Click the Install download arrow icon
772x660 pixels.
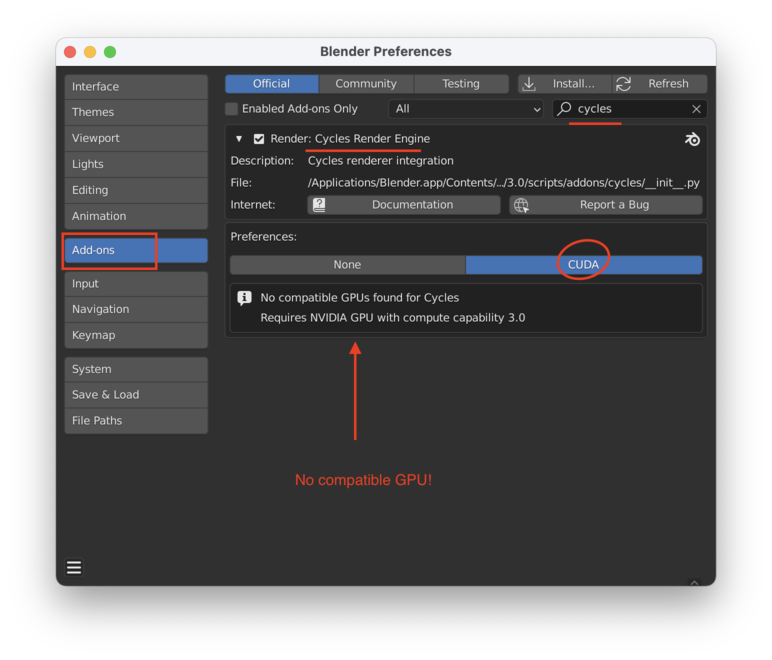coord(530,84)
